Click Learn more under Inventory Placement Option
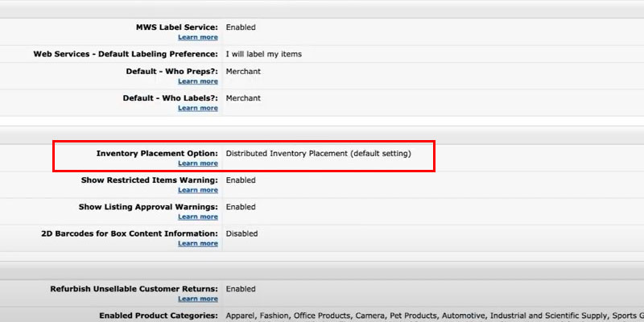 (197, 163)
